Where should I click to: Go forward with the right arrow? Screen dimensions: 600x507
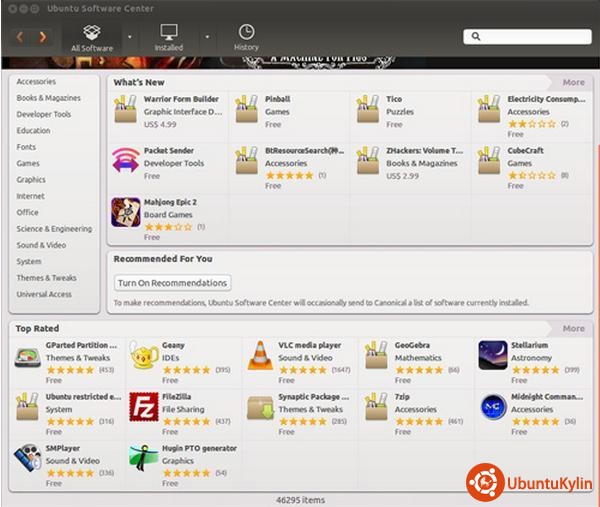pyautogui.click(x=42, y=37)
